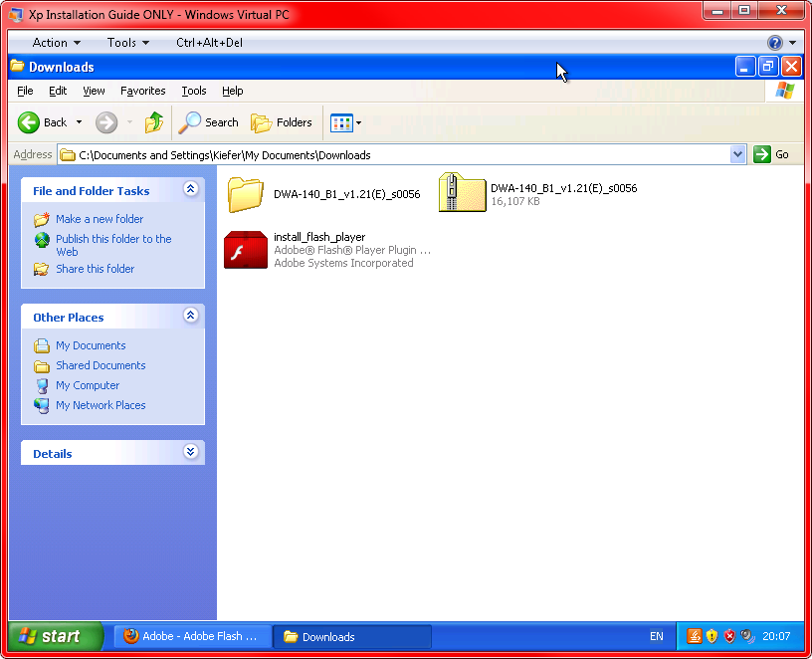Click Share this folder link

tap(95, 269)
